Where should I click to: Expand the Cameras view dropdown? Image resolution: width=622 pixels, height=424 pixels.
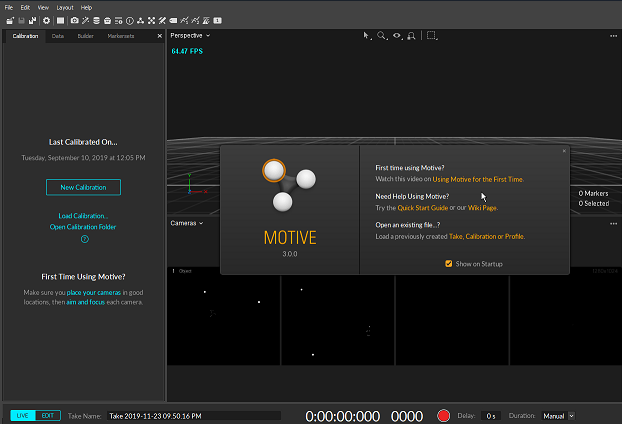pos(187,223)
